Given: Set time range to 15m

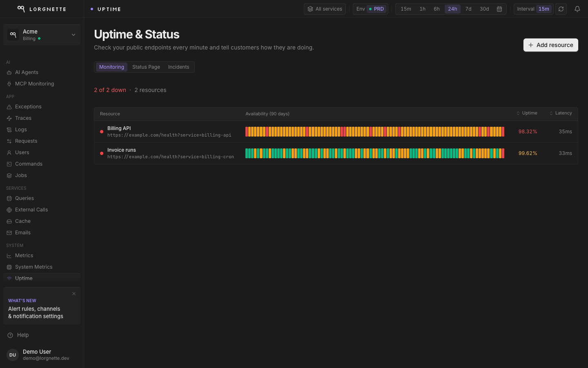Looking at the screenshot, I should click(406, 9).
